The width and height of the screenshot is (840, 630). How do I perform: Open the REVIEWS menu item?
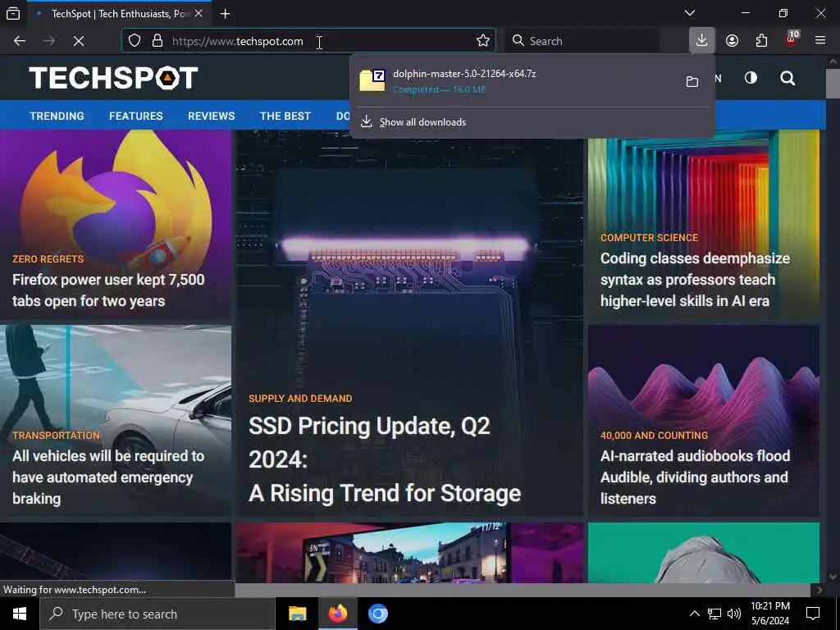(x=211, y=116)
